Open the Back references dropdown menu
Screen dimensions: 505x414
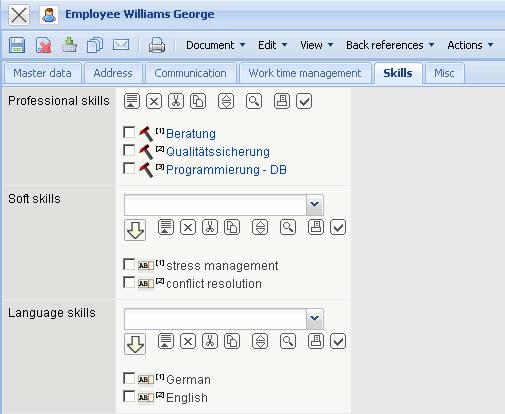click(x=390, y=45)
